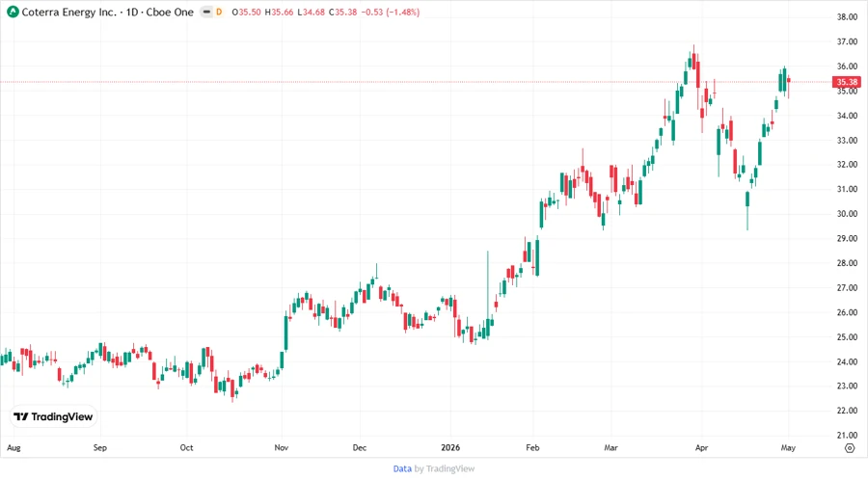Click the 34.00 price axis label
Image resolution: width=868 pixels, height=480 pixels.
[x=847, y=116]
